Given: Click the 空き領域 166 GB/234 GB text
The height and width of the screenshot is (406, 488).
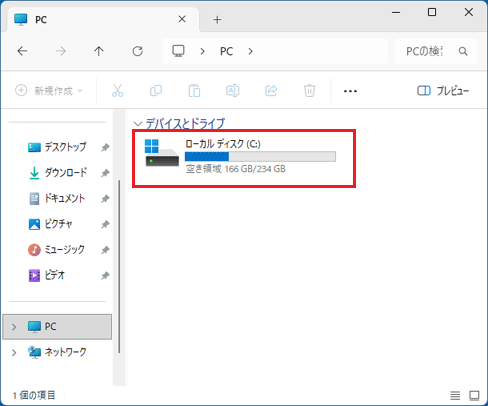Looking at the screenshot, I should click(x=235, y=169).
